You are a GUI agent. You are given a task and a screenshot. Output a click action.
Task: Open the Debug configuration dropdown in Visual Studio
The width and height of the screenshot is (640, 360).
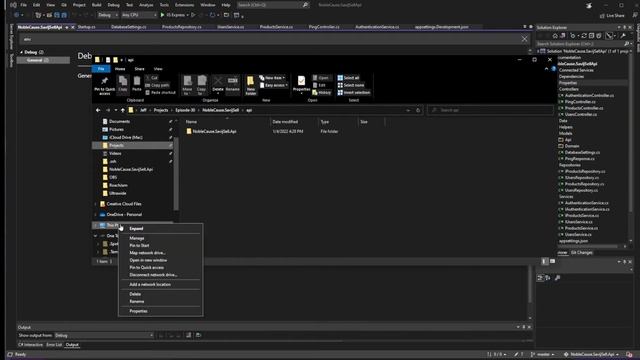tap(108, 15)
